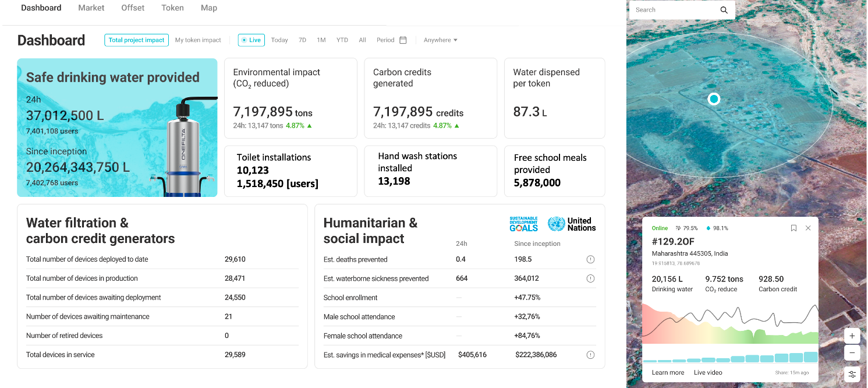Select the YTD time range
868x388 pixels.
(x=342, y=40)
